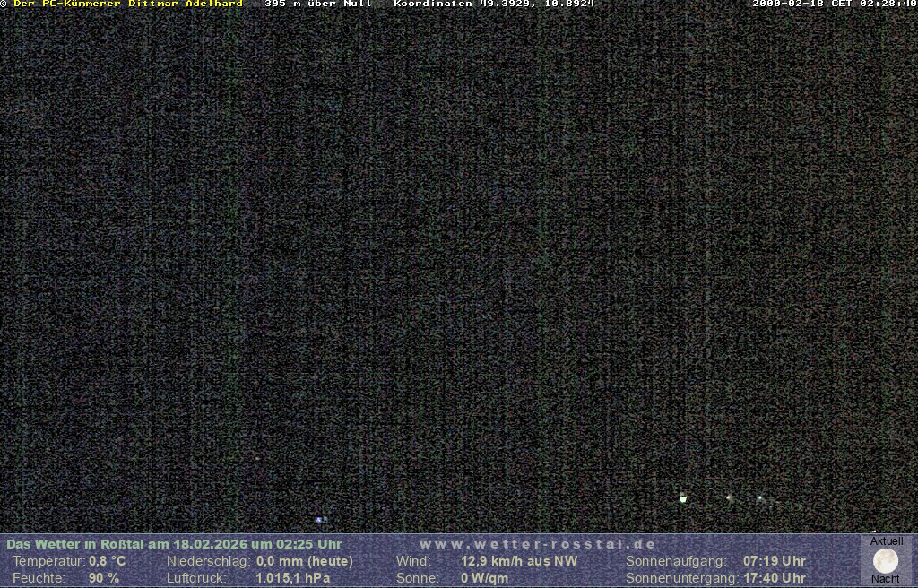
Task: Click the copyright text Der PC-Kümmerer Dittmar Adelhard
Action: [x=127, y=4]
